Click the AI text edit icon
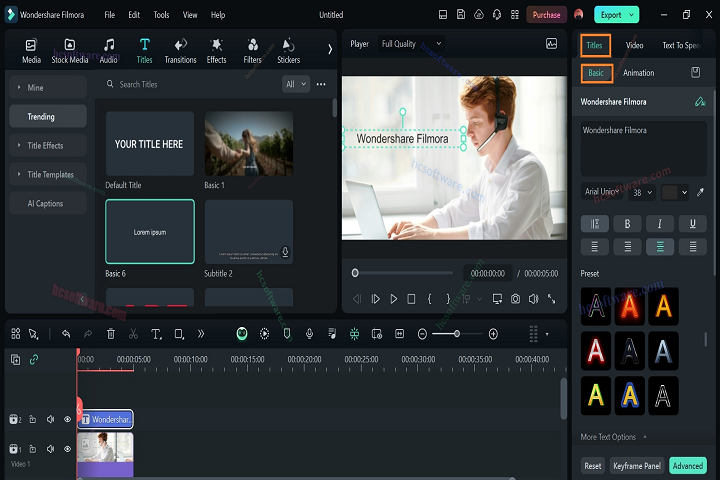The width and height of the screenshot is (720, 480). point(700,102)
